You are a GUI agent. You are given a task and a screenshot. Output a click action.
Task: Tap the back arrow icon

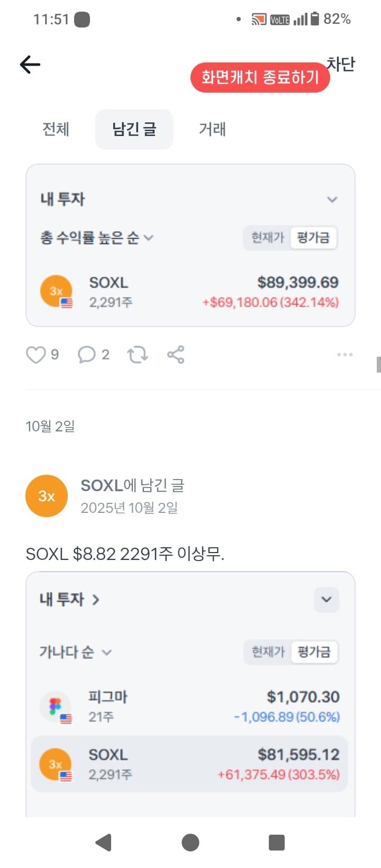click(x=30, y=65)
